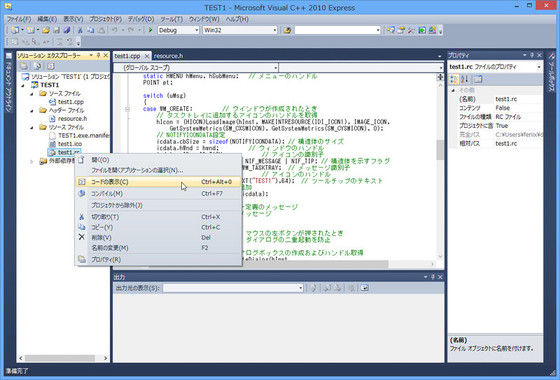Click the Redo toolbar icon
The height and width of the screenshot is (380, 560).
(x=131, y=30)
